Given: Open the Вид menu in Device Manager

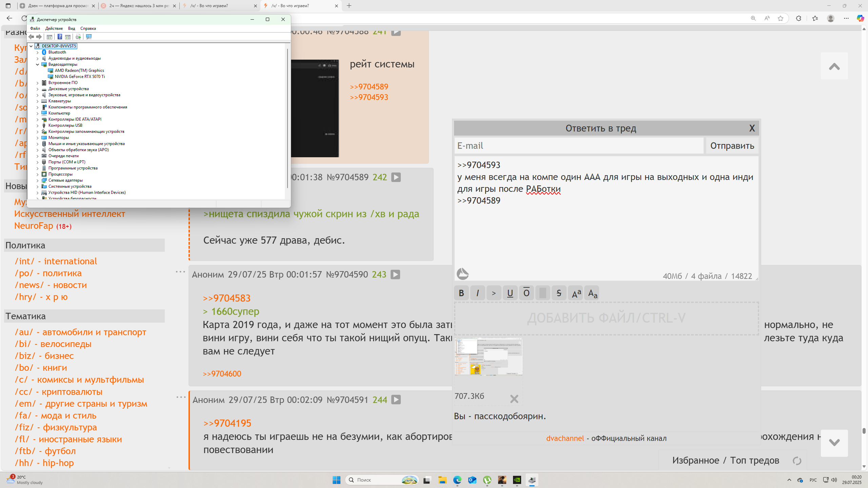Looking at the screenshot, I should pyautogui.click(x=71, y=28).
